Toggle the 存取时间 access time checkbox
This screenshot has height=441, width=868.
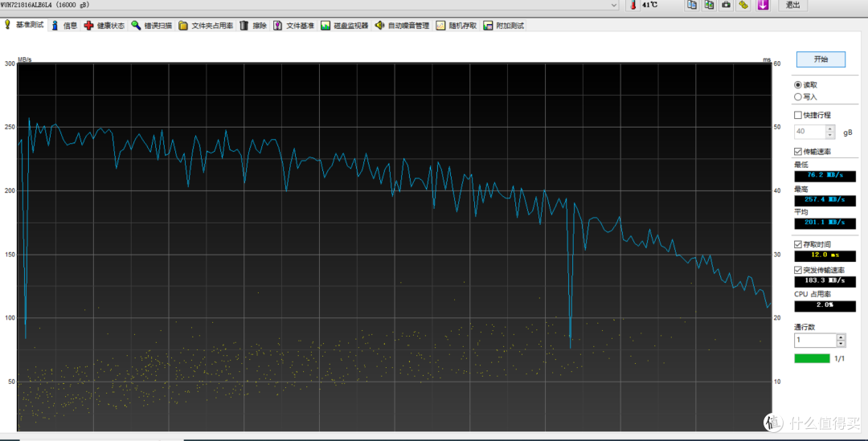798,244
